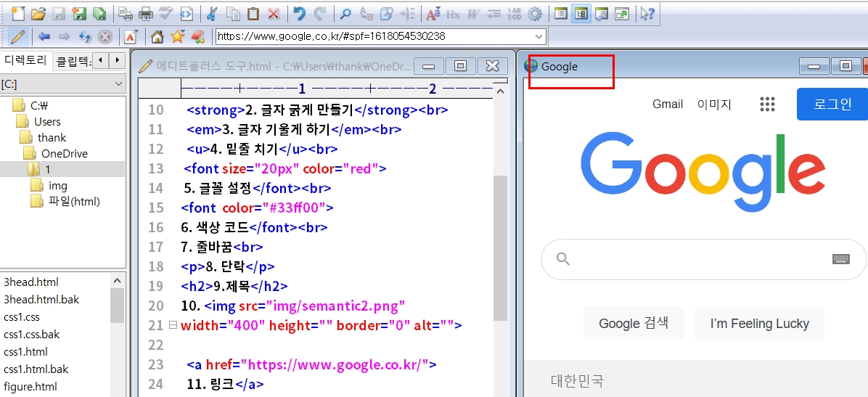Click the Print Preview icon
This screenshot has width=868, height=397.
(x=125, y=14)
